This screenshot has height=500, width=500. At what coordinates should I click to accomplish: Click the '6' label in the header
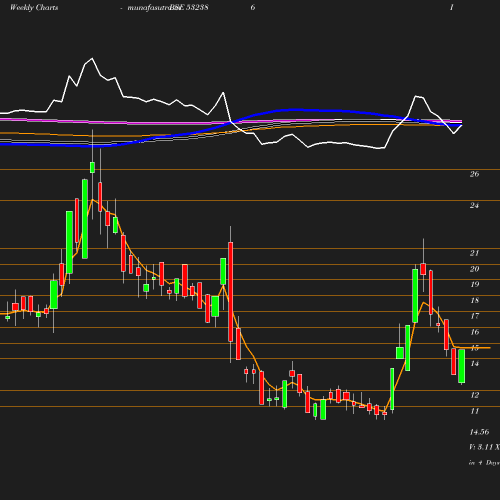pyautogui.click(x=253, y=7)
